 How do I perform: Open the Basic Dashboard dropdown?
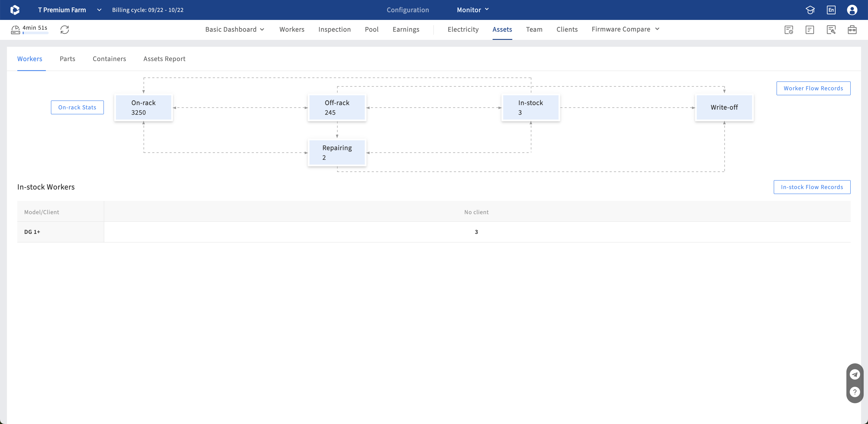point(235,29)
